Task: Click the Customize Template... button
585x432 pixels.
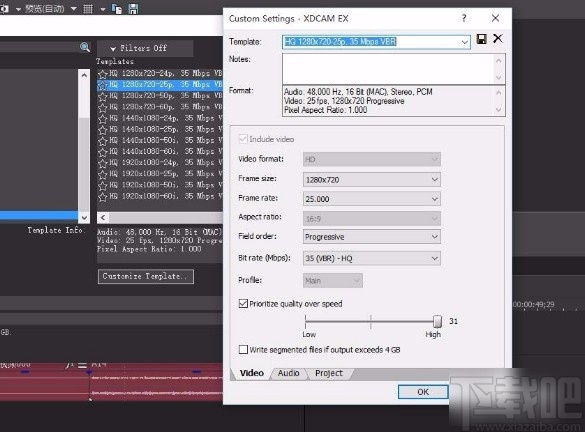Action: point(146,276)
